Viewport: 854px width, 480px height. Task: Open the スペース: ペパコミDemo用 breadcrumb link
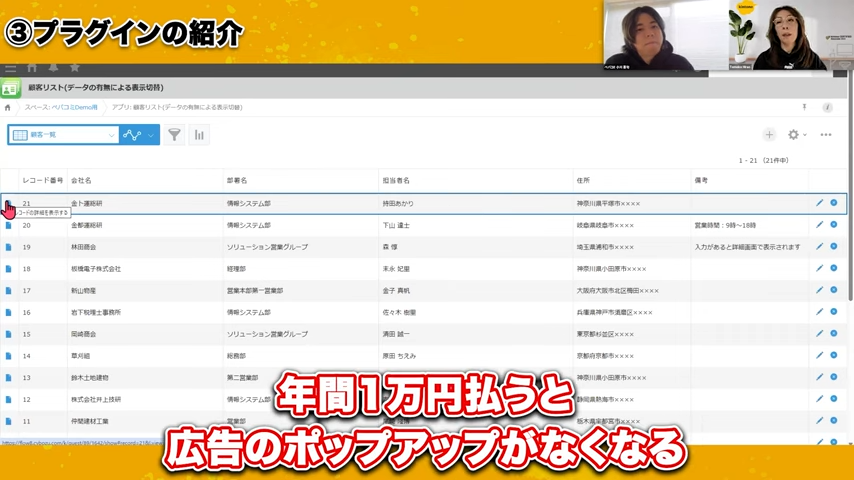click(61, 107)
